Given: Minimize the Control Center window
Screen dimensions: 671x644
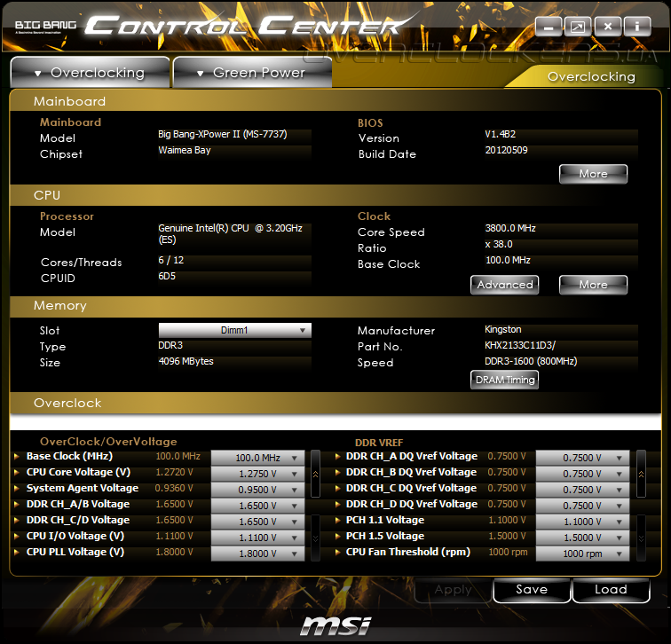Looking at the screenshot, I should (x=549, y=27).
